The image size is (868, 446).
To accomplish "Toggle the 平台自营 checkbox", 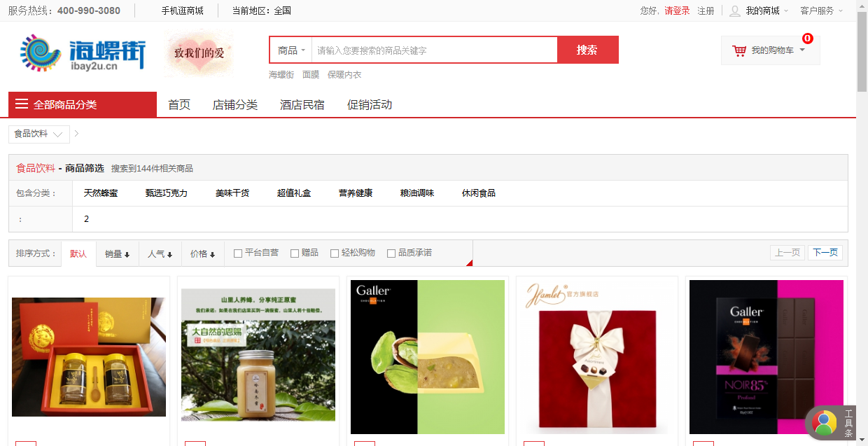I will [238, 253].
